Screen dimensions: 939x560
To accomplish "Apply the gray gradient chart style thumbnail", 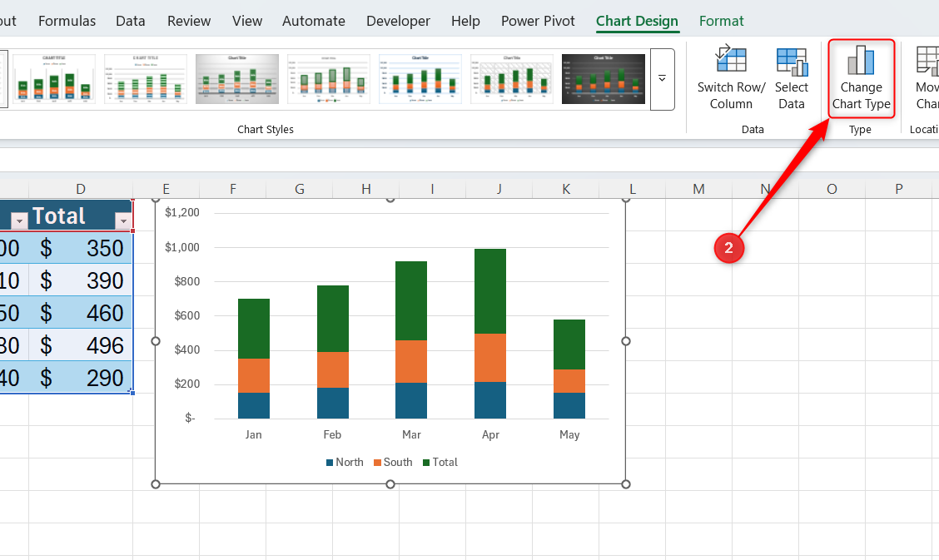I will click(x=237, y=79).
